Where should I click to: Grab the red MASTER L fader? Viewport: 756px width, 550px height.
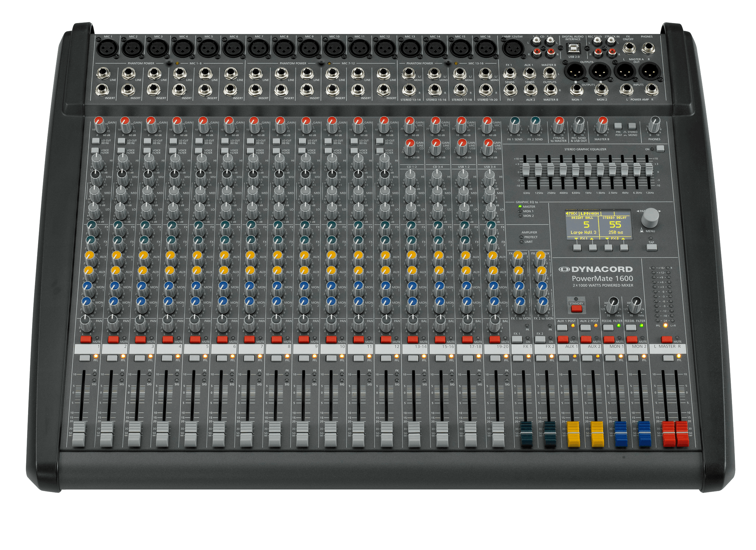[x=669, y=434]
